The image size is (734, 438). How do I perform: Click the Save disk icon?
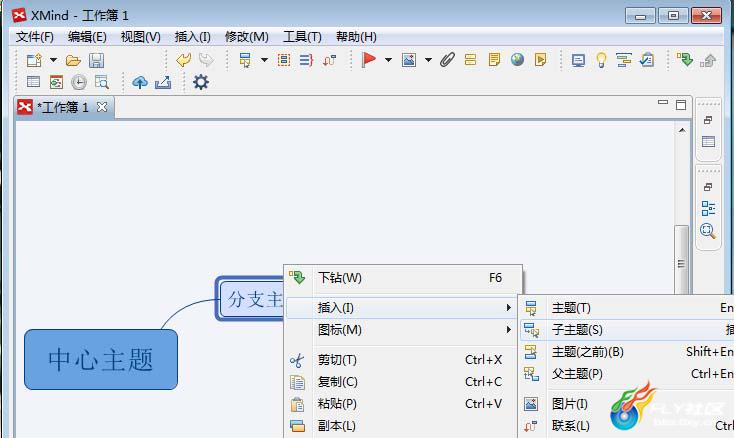[x=97, y=60]
